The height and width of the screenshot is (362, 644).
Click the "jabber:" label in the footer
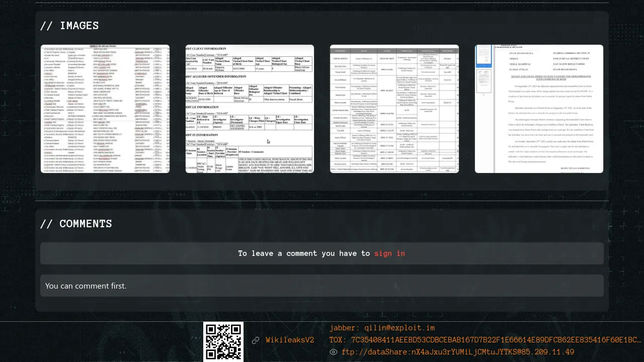tap(345, 328)
